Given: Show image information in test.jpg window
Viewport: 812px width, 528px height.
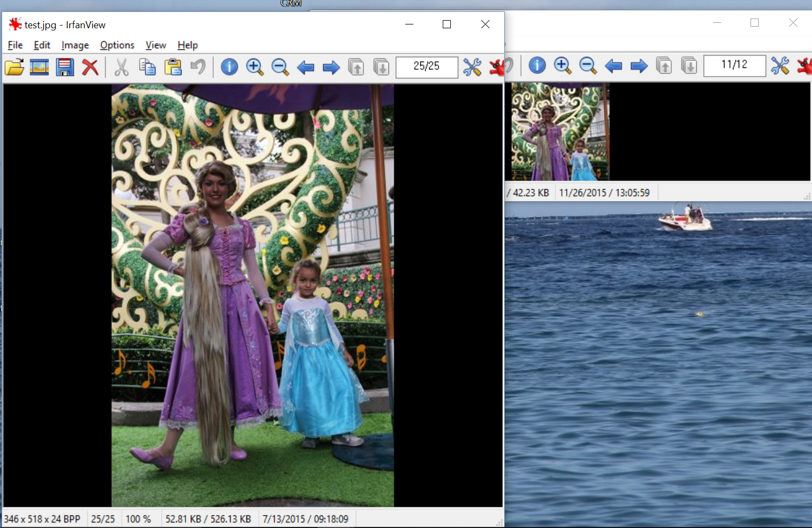Looking at the screenshot, I should 229,67.
